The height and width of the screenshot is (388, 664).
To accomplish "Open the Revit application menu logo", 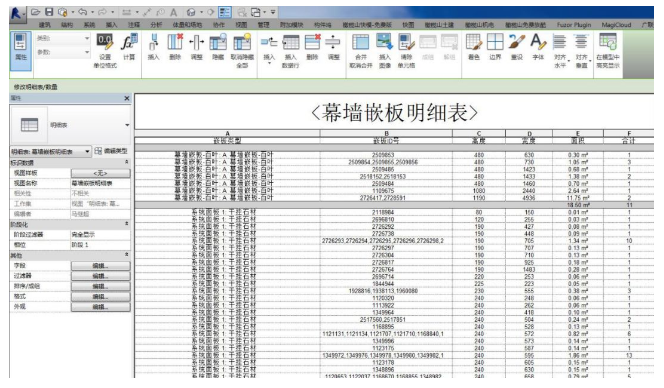I will (x=16, y=13).
